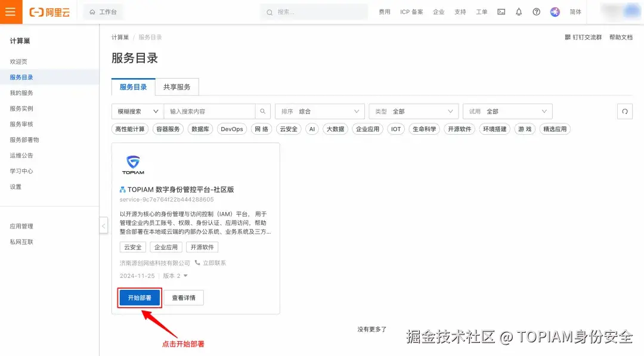Filter by 网络 tag
Image resolution: width=644 pixels, height=356 pixels.
pos(261,129)
